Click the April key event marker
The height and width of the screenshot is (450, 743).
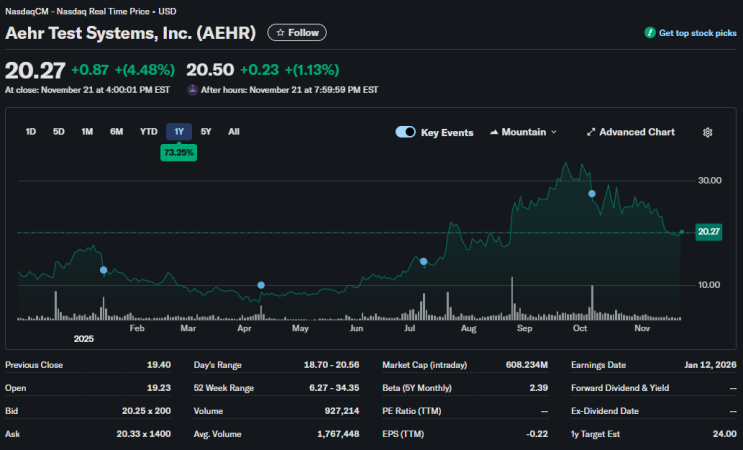tap(261, 285)
